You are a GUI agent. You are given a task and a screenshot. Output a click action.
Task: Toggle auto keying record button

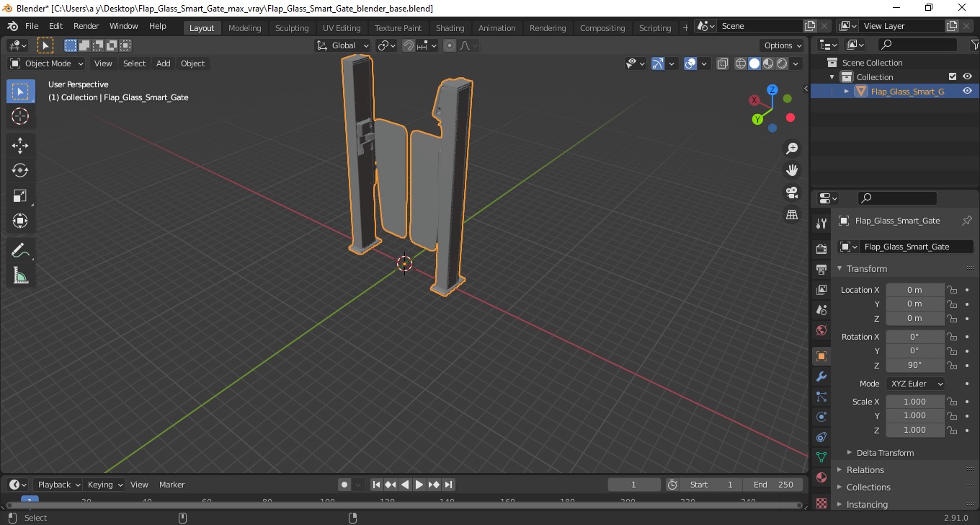[344, 485]
